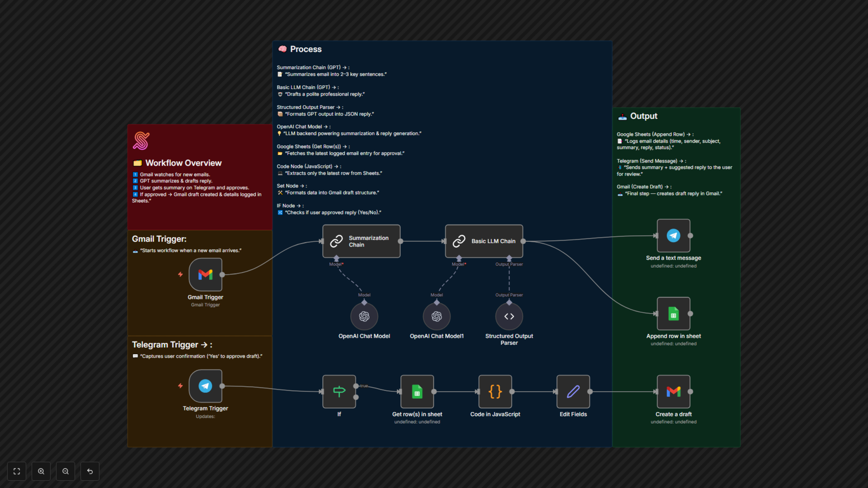The height and width of the screenshot is (488, 868).
Task: Open the Send a text message node
Action: (x=673, y=235)
